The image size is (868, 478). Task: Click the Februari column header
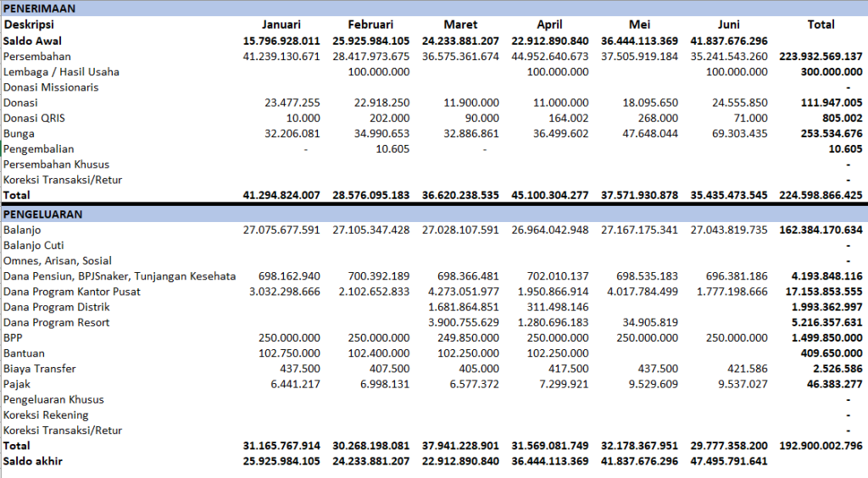click(370, 25)
